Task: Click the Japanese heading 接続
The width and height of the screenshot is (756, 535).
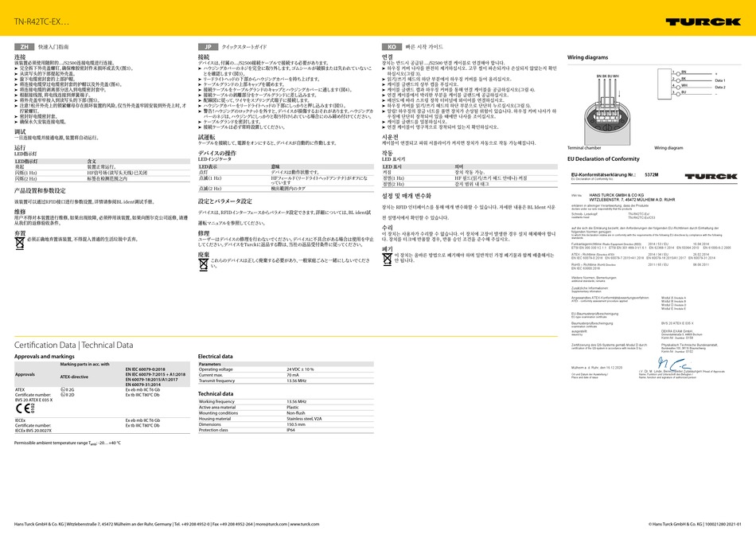Action: click(204, 57)
